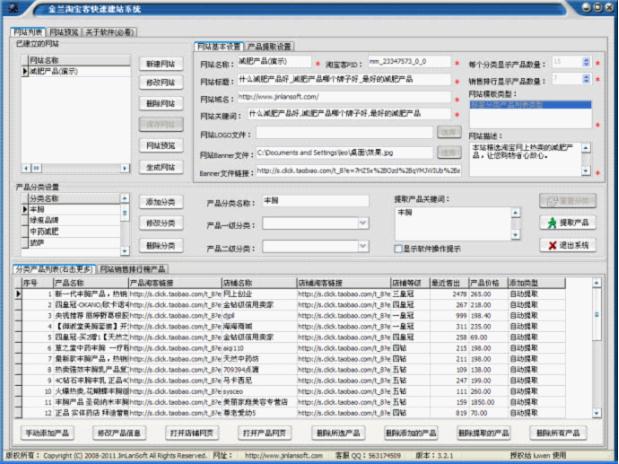Image resolution: width=619 pixels, height=464 pixels.
Task: Select 减肥产品(演示) in the site list
Action: [79, 71]
